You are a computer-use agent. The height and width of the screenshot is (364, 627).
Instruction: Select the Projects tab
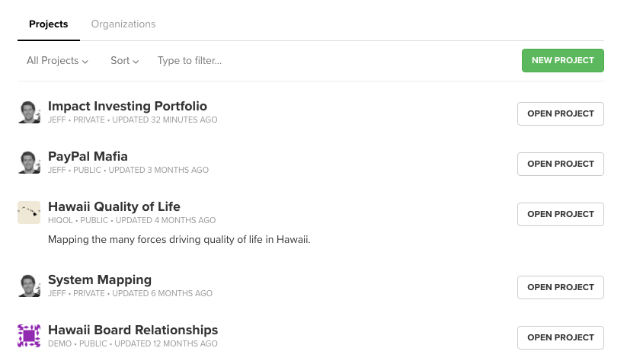[x=48, y=24]
